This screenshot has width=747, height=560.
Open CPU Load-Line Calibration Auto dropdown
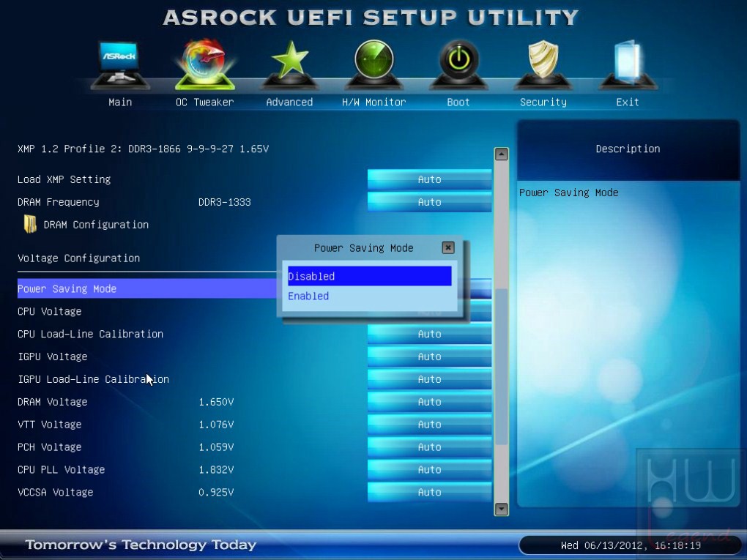pos(429,334)
